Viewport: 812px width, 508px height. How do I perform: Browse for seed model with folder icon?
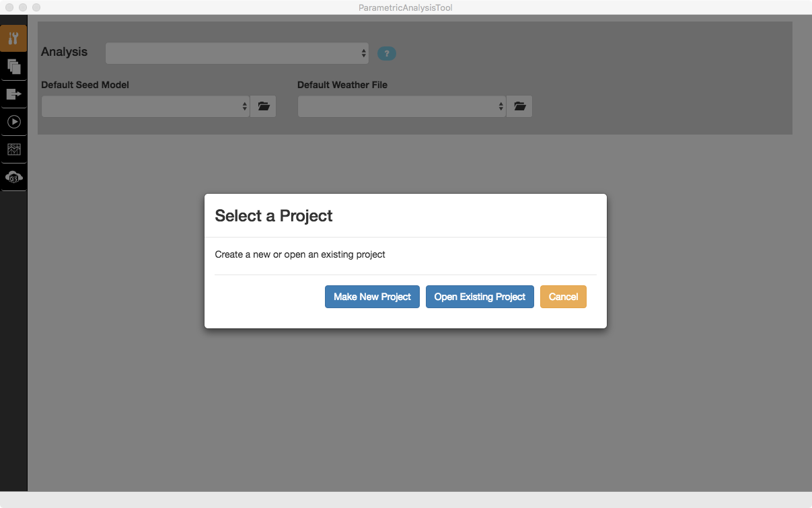pos(263,106)
